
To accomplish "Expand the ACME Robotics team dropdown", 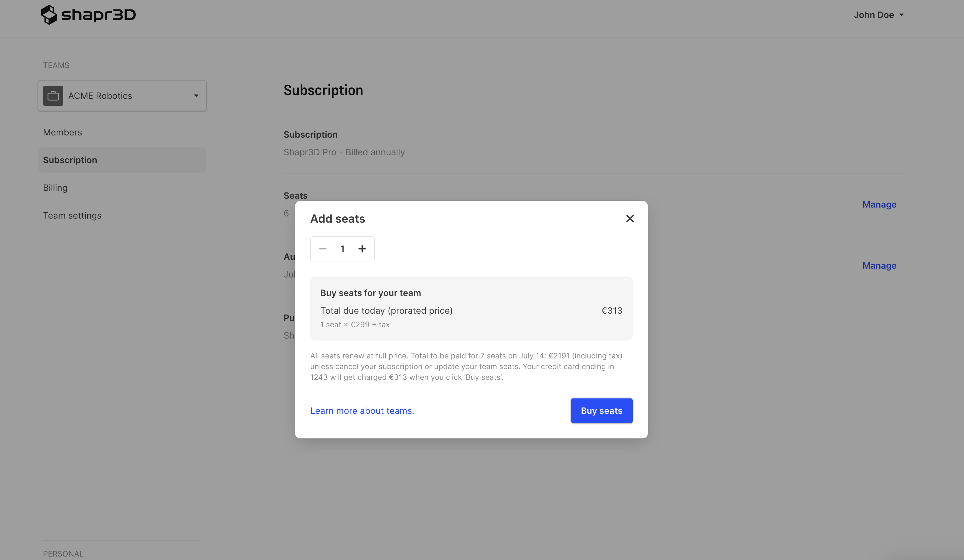I will pos(122,96).
